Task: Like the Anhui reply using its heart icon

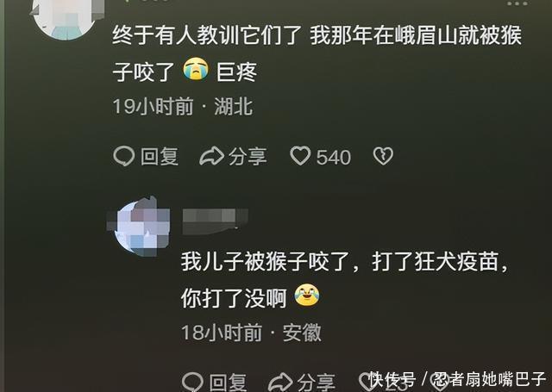Action: click(x=367, y=382)
